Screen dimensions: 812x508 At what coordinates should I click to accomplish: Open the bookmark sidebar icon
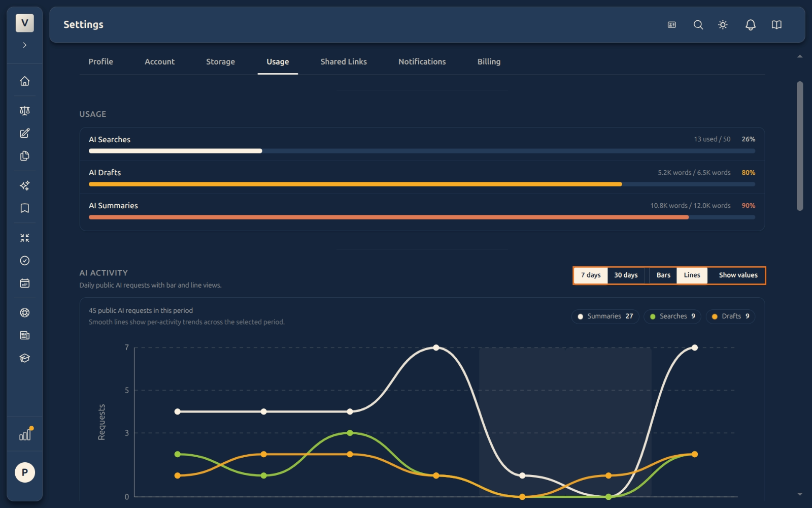(24, 208)
